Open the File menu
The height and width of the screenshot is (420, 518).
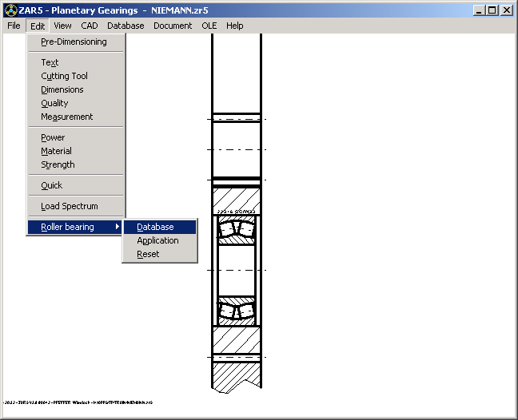[14, 26]
